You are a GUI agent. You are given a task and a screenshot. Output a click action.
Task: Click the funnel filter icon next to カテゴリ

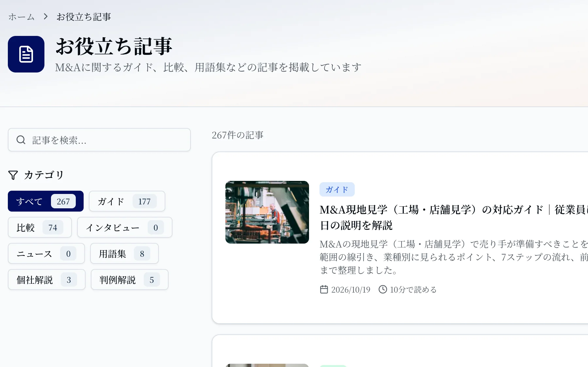(13, 175)
